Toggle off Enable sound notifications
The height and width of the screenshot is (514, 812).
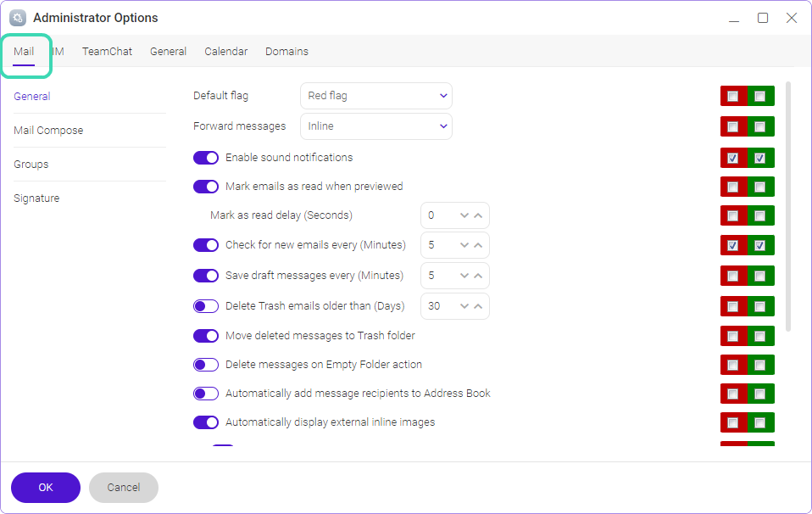(x=206, y=158)
